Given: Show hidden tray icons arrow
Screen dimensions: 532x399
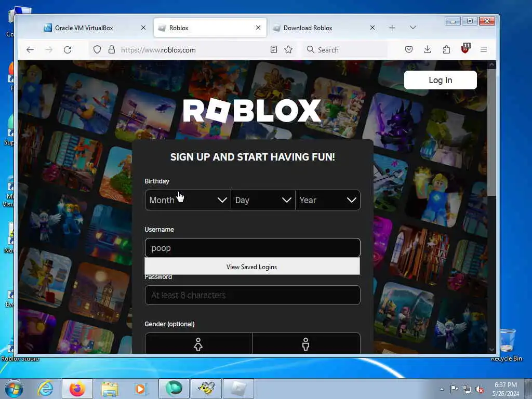Looking at the screenshot, I should 442,390.
